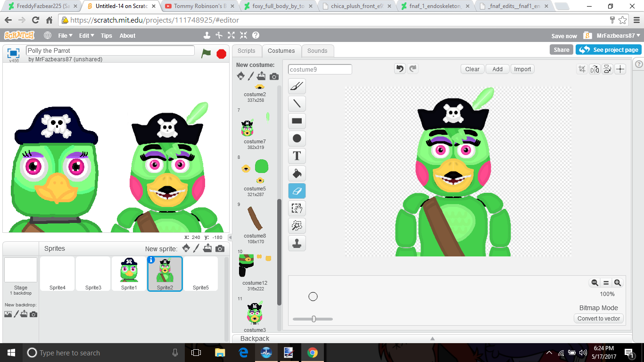
Task: Click Save now
Action: point(564,36)
